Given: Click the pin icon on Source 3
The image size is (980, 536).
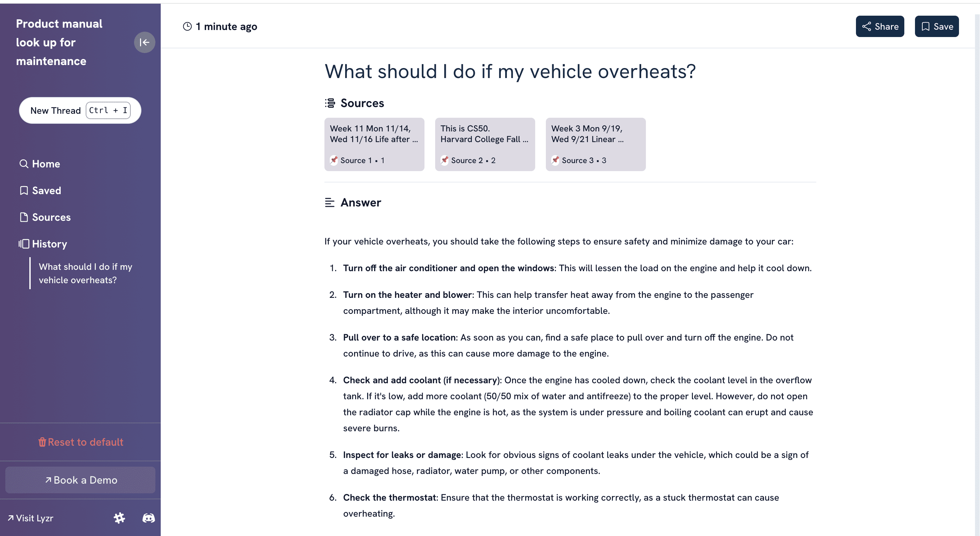Looking at the screenshot, I should (556, 160).
